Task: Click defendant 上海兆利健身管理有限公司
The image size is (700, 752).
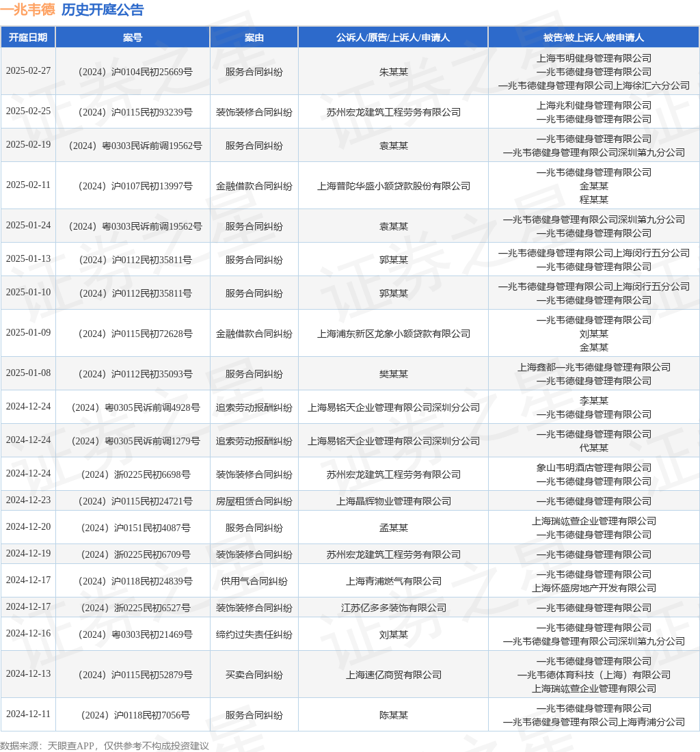Action: [594, 105]
